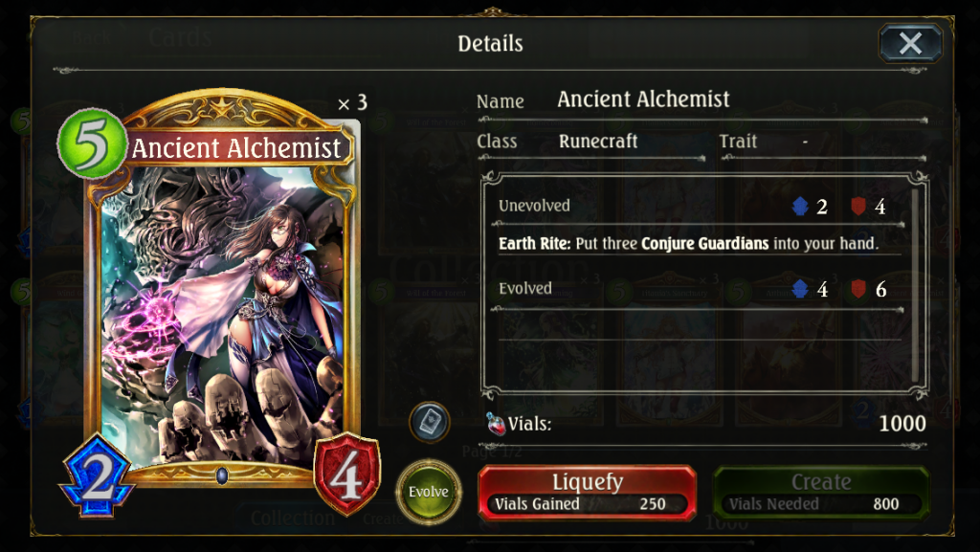Click the card name banner on the card
Screen dimensions: 980x552
click(x=236, y=148)
